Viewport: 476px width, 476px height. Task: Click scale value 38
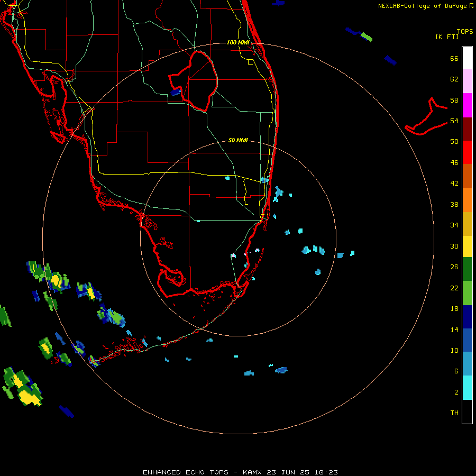tap(454, 204)
